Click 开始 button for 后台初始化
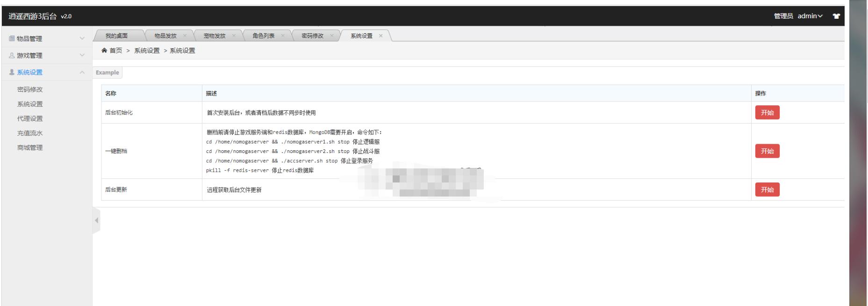 (x=767, y=113)
